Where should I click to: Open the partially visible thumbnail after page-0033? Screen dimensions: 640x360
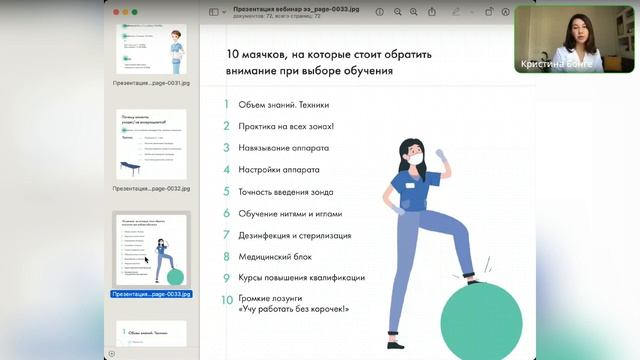[x=151, y=333]
